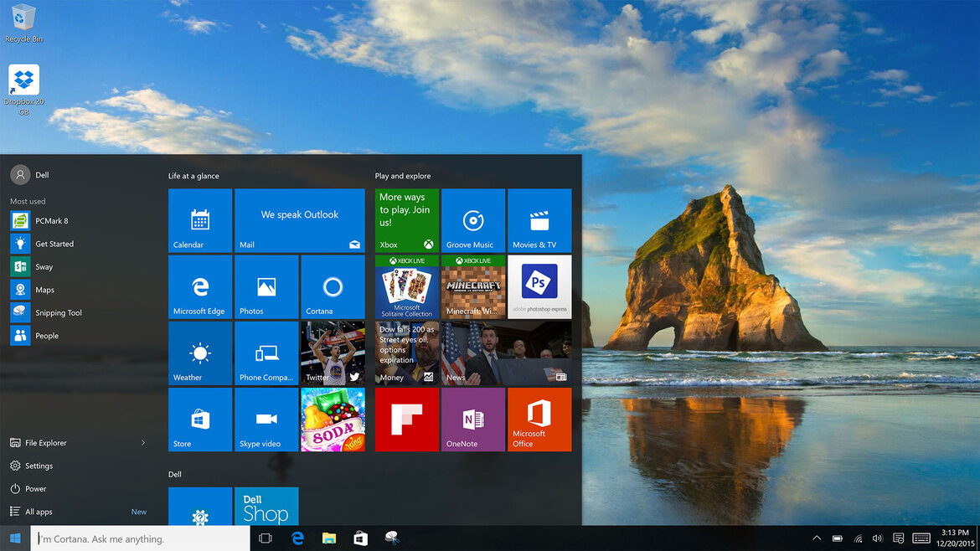Open the Mail tile
This screenshot has width=980, height=551.
[x=299, y=220]
